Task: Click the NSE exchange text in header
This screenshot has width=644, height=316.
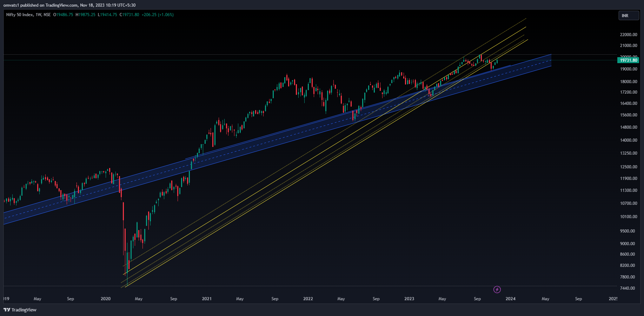Action: [x=47, y=15]
